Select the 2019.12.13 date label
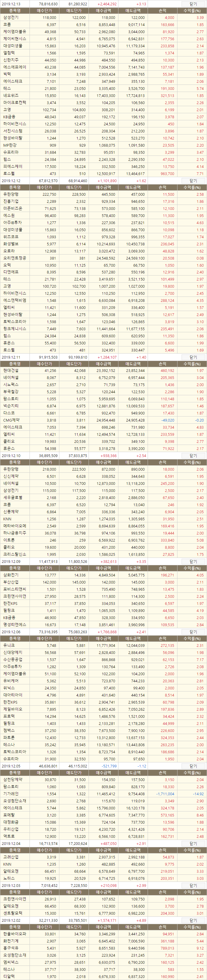The width and height of the screenshot is (207, 980). (x=11, y=4)
